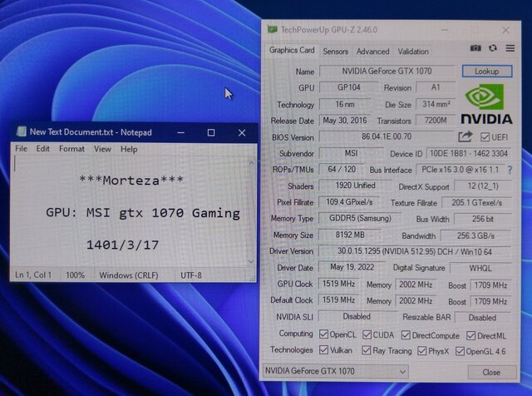Screen dimensions: 532x396
Task: Click the refresh icon in GPU-Z
Action: pos(492,49)
